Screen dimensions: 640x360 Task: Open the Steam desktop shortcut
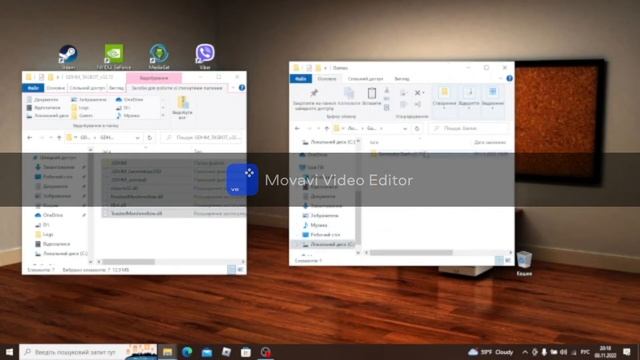tap(68, 56)
